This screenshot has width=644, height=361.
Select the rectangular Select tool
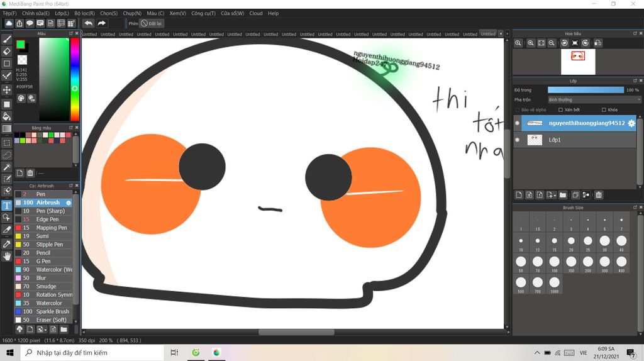pyautogui.click(x=7, y=143)
